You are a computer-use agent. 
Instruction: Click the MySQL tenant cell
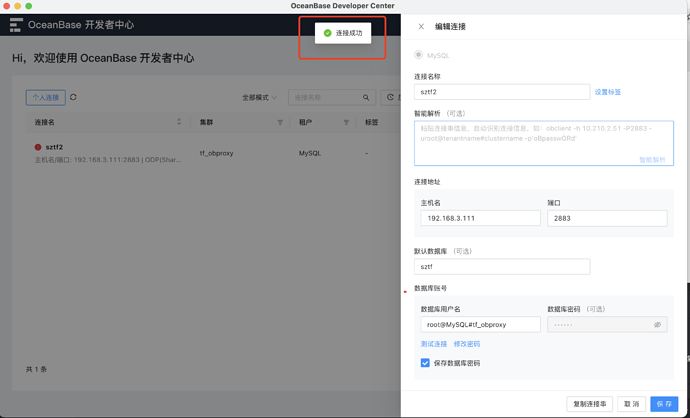tap(310, 153)
